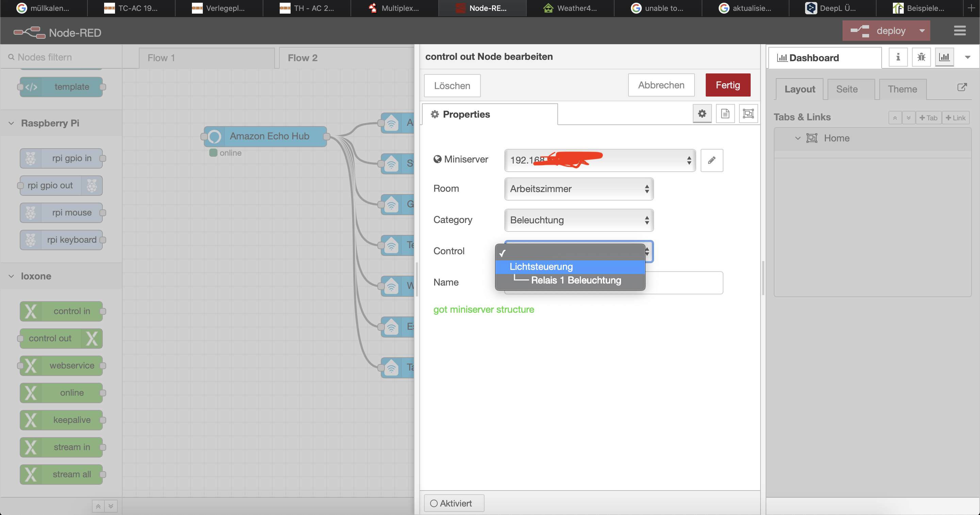The width and height of the screenshot is (980, 515).
Task: Open the info sidebar icon
Action: tap(898, 57)
